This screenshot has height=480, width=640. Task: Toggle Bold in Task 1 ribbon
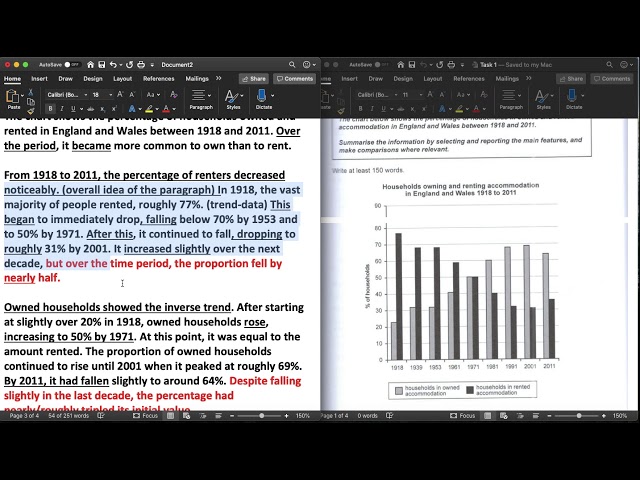point(360,109)
